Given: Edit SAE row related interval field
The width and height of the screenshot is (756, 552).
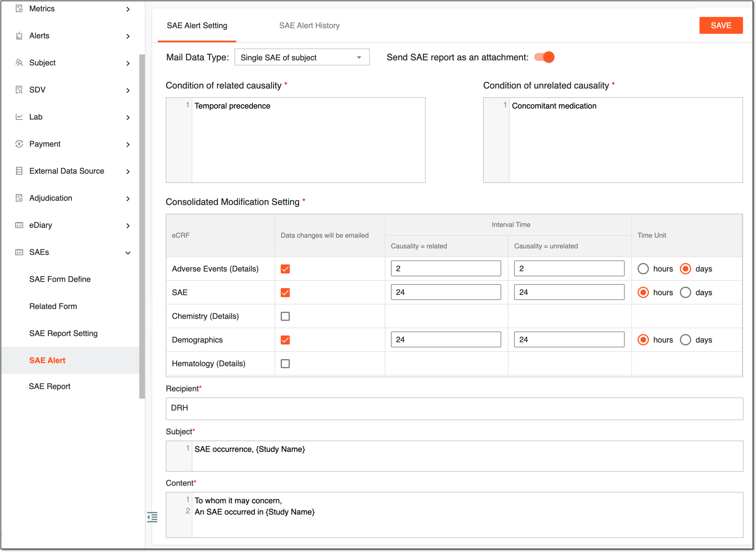Looking at the screenshot, I should [x=446, y=292].
